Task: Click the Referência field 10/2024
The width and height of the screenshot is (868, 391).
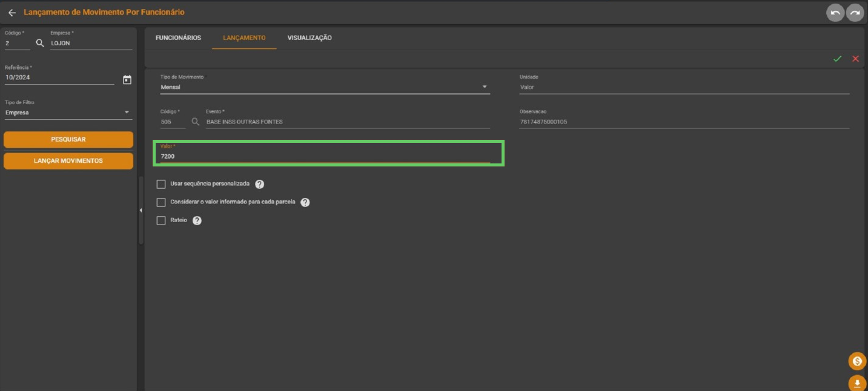Action: 59,77
